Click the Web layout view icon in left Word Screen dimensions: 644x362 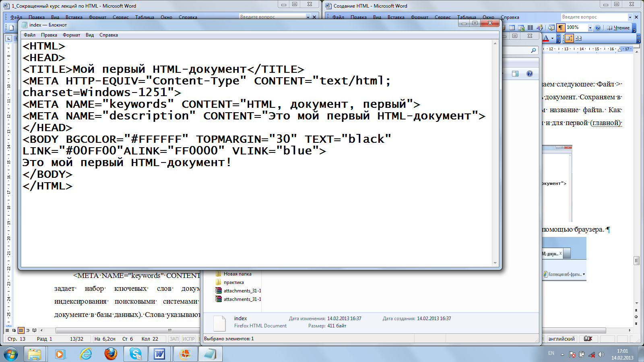click(x=14, y=330)
